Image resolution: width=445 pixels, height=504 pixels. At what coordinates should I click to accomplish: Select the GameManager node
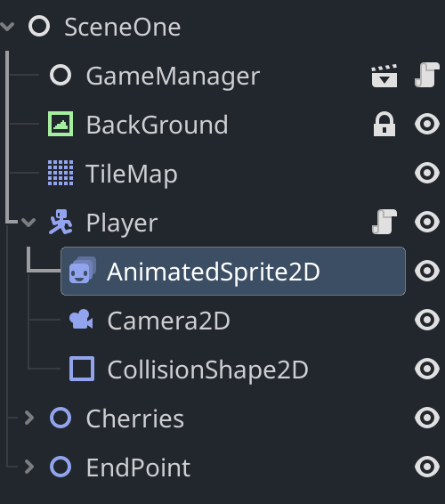coord(173,76)
